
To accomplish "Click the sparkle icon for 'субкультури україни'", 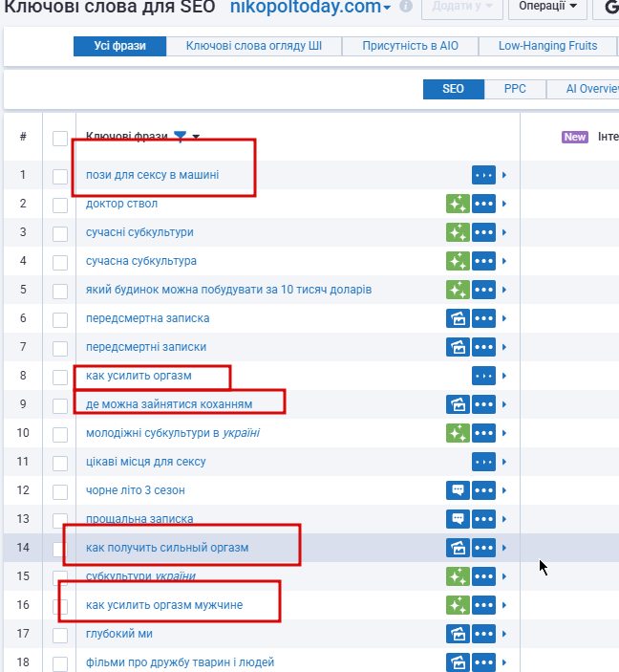I will click(458, 576).
